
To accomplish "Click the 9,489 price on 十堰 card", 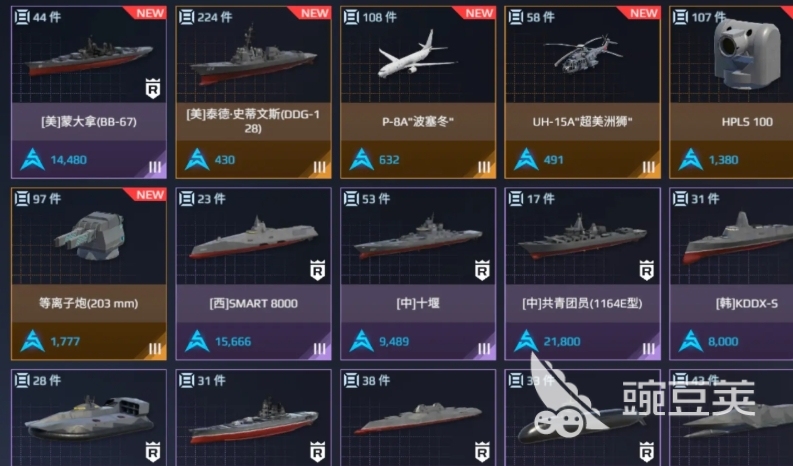I will click(394, 342).
